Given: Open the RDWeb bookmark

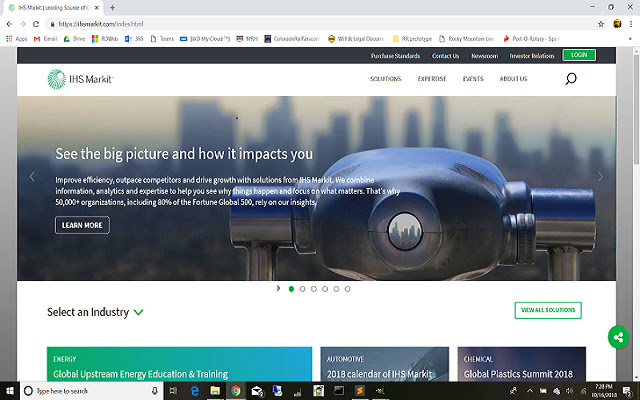Looking at the screenshot, I should click(x=105, y=39).
